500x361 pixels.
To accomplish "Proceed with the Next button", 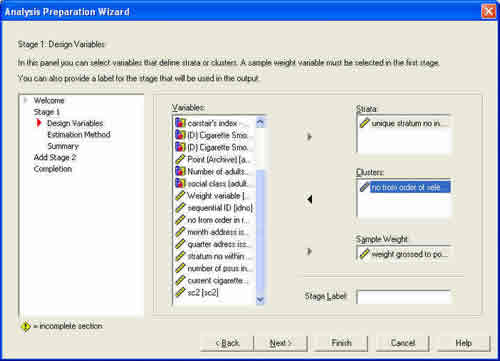I will coord(280,343).
